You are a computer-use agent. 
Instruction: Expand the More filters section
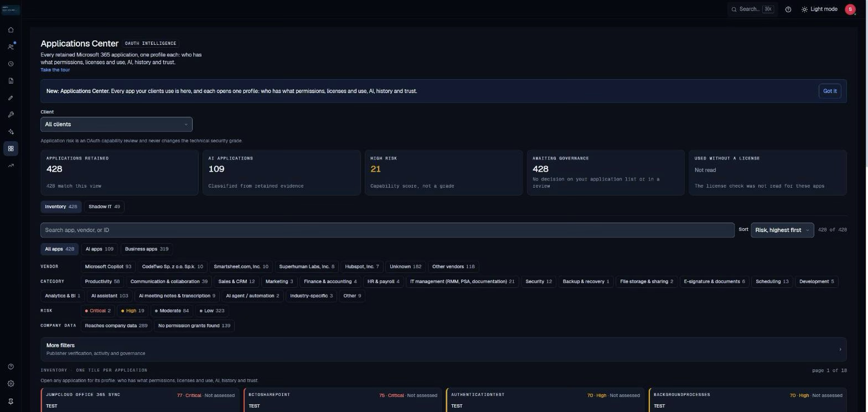[443, 349]
